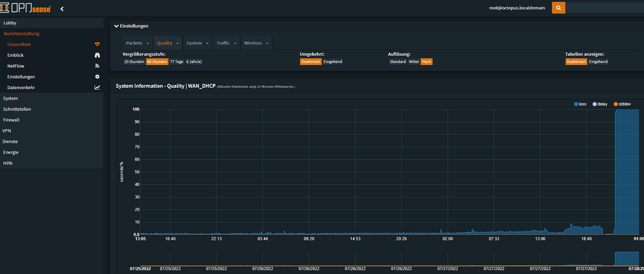
Task: Set Umgekehrt to Deaktiviert
Action: 310,61
